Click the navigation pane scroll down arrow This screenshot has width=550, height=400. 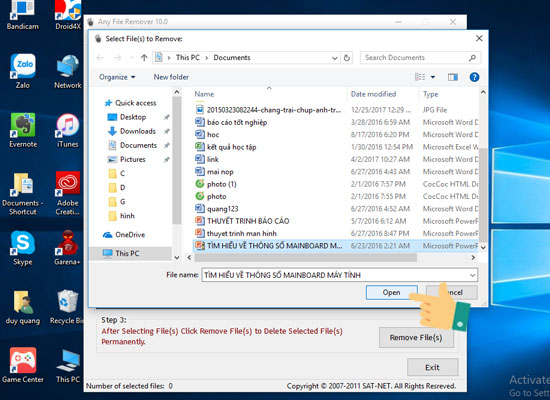point(177,258)
